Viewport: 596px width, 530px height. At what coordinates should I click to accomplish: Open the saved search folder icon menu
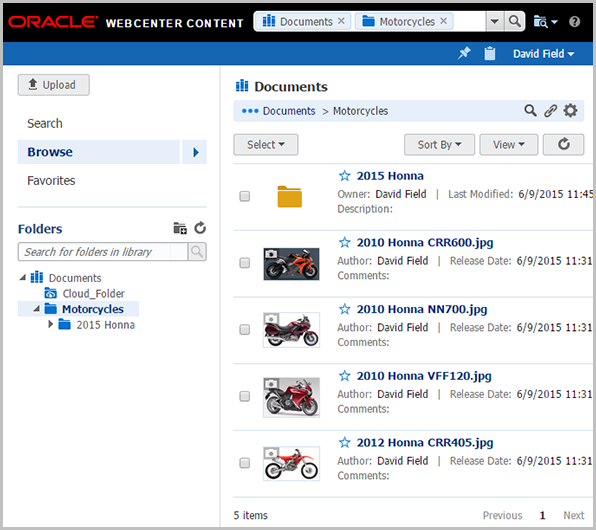(545, 22)
